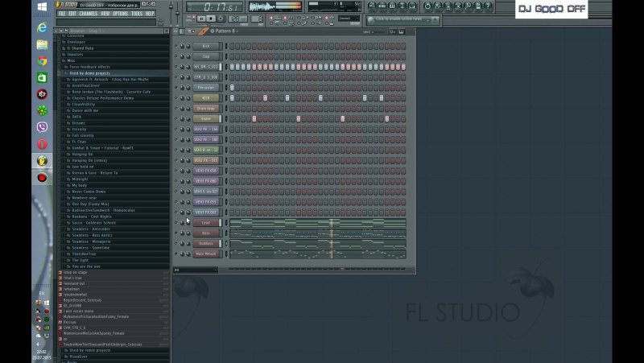Open the (none) selector in the recording panel
Image resolution: width=644 pixels, height=363 pixels.
click(x=349, y=18)
